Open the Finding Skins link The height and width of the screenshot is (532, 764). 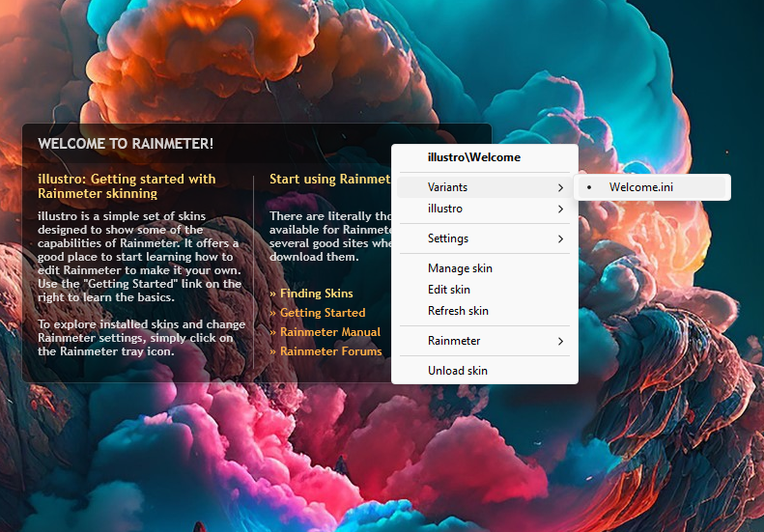pos(311,294)
